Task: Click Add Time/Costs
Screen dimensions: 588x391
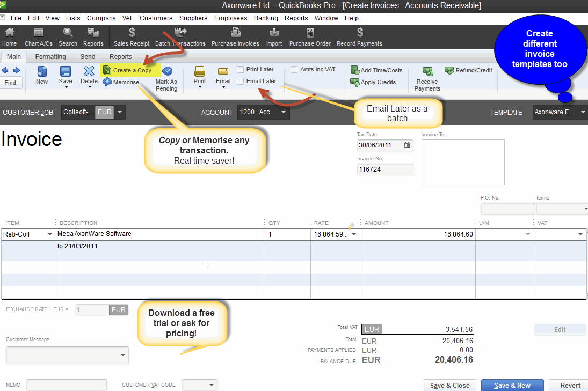Action: click(376, 70)
